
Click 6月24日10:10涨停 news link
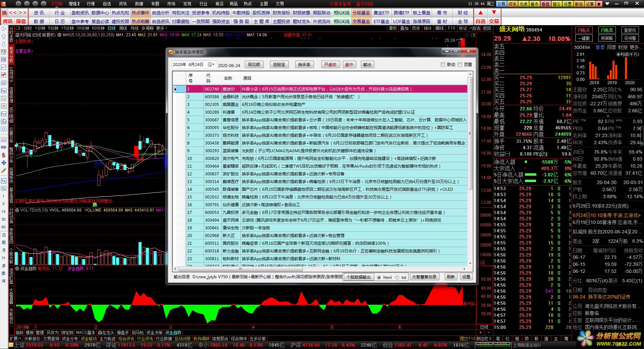[x=606, y=215]
